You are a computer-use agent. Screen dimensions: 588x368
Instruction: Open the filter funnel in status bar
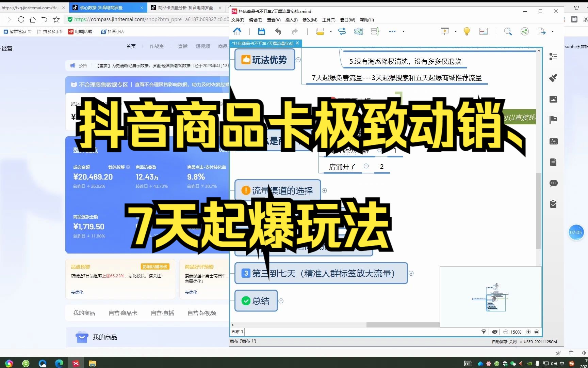tap(484, 332)
